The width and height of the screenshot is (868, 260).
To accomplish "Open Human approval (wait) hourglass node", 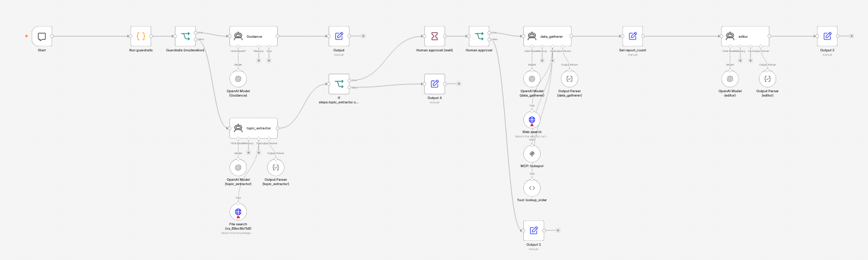I will (435, 36).
